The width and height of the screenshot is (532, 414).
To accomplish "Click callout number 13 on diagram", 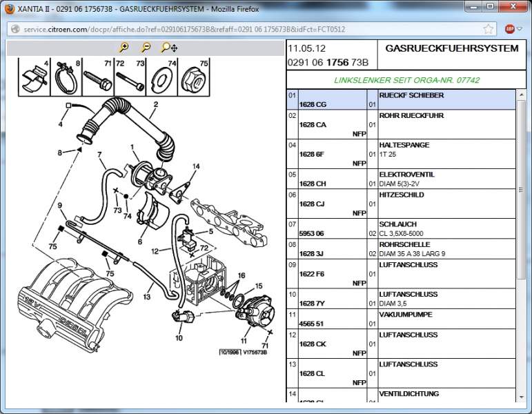I will (x=146, y=297).
